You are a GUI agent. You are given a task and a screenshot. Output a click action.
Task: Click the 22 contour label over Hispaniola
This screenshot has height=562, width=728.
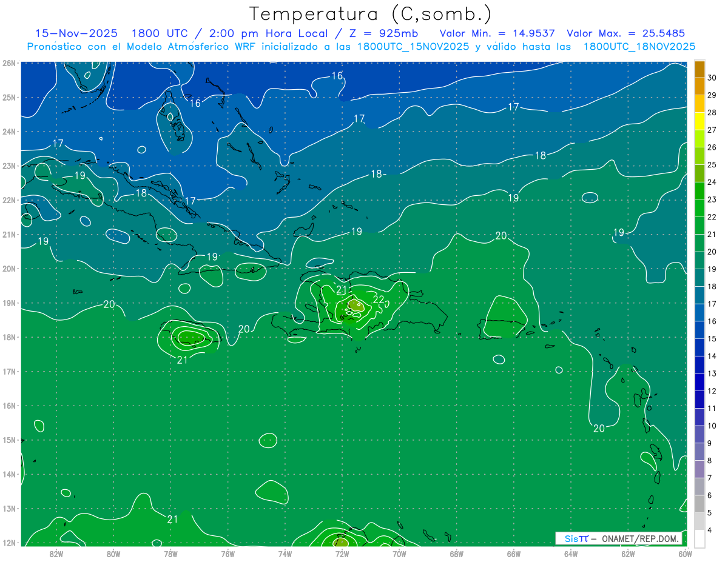click(379, 299)
